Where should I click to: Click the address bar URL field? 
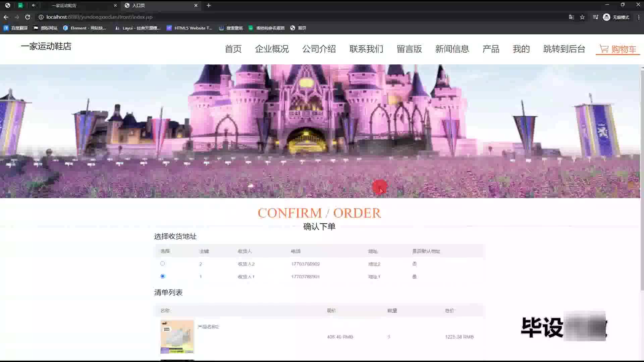[x=302, y=17]
